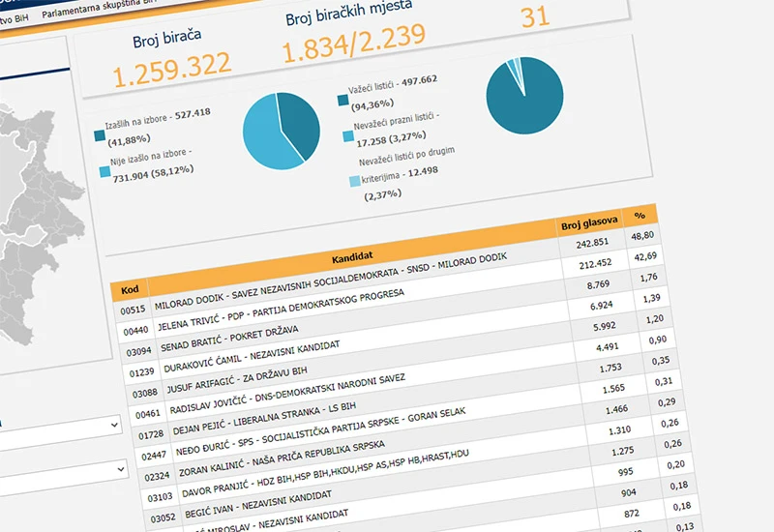This screenshot has height=532, width=774.
Task: Click the code cell 01728
Action: (x=151, y=434)
